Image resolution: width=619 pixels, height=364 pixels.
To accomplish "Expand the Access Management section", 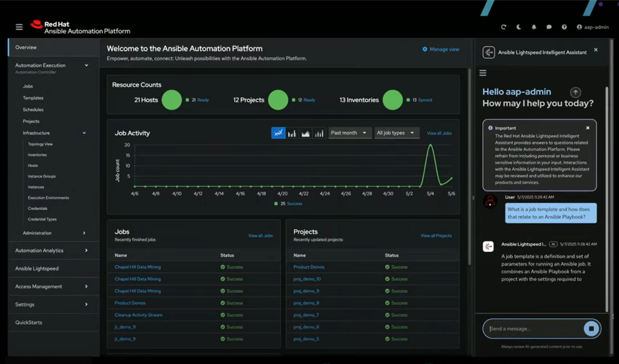I will tap(86, 287).
